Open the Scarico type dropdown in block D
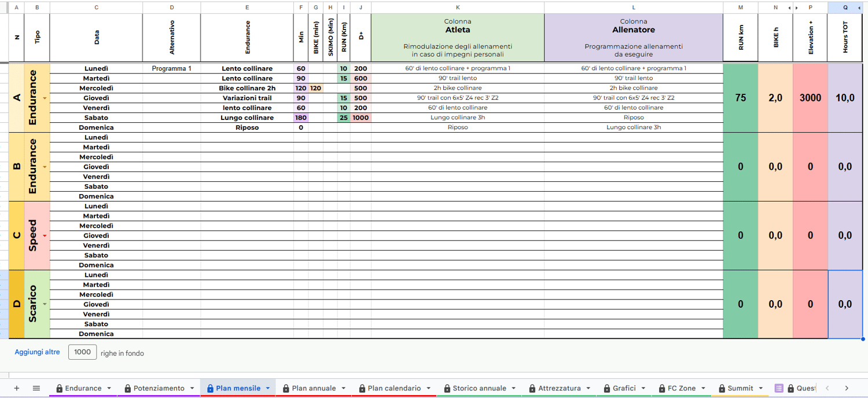868x398 pixels. coord(45,304)
